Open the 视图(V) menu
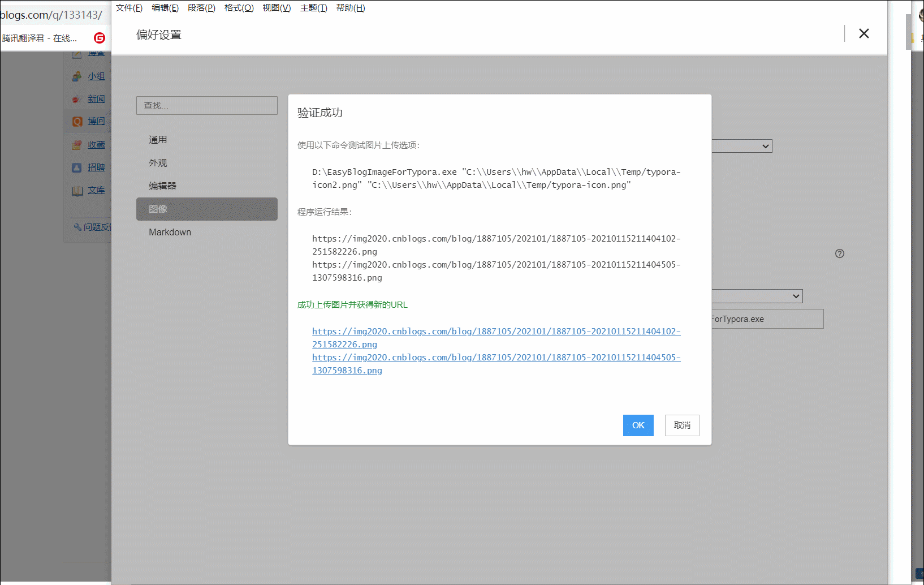This screenshot has height=585, width=924. pyautogui.click(x=277, y=8)
